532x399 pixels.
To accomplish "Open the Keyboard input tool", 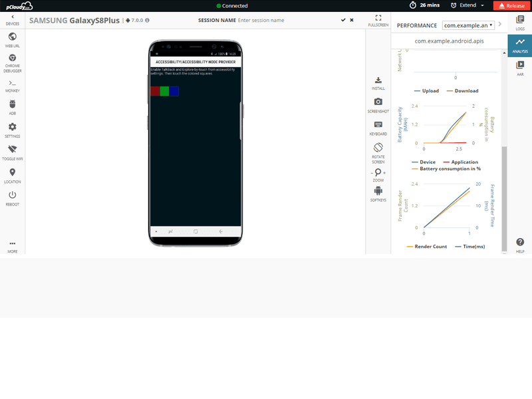I will [378, 128].
